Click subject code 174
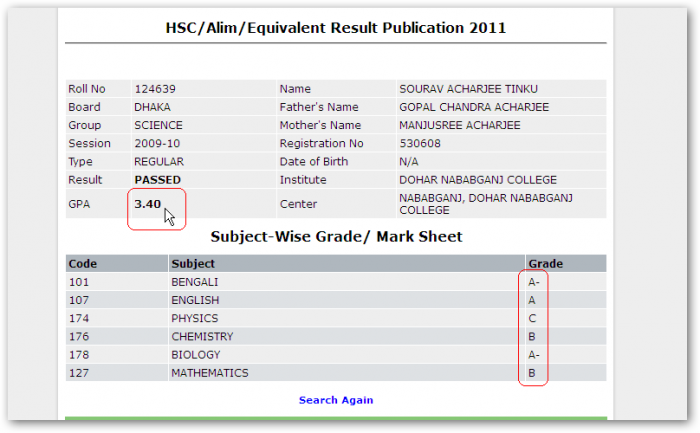The height and width of the screenshot is (433, 700). [79, 318]
